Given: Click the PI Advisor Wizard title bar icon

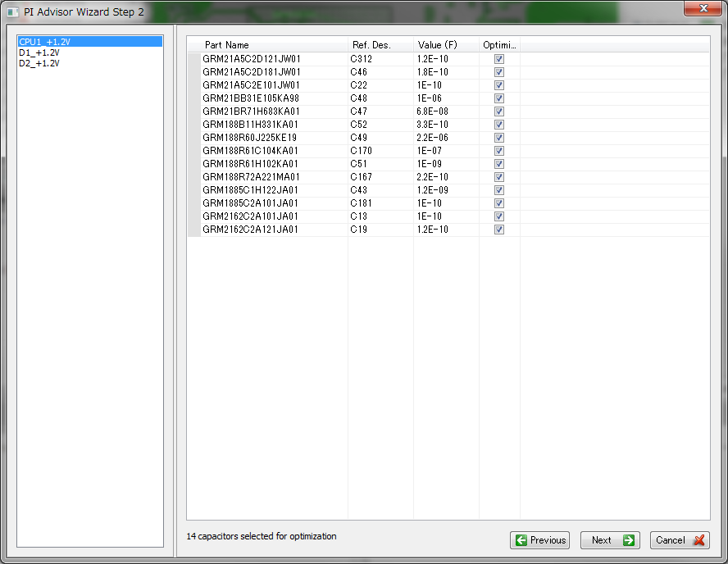Looking at the screenshot, I should (x=12, y=12).
